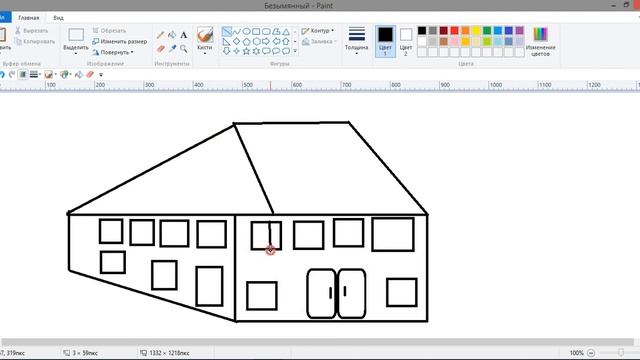The image size is (640, 360).
Task: Choose the Right arrow shape
Action: (x=266, y=41)
